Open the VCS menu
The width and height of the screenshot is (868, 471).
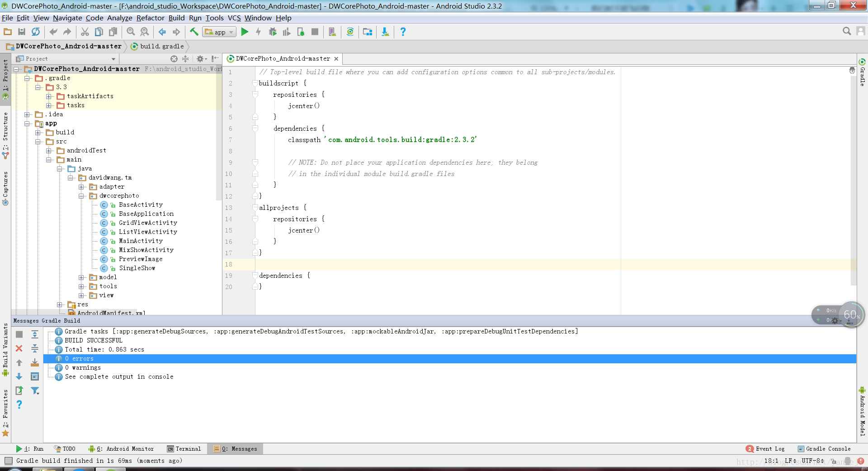pos(234,18)
